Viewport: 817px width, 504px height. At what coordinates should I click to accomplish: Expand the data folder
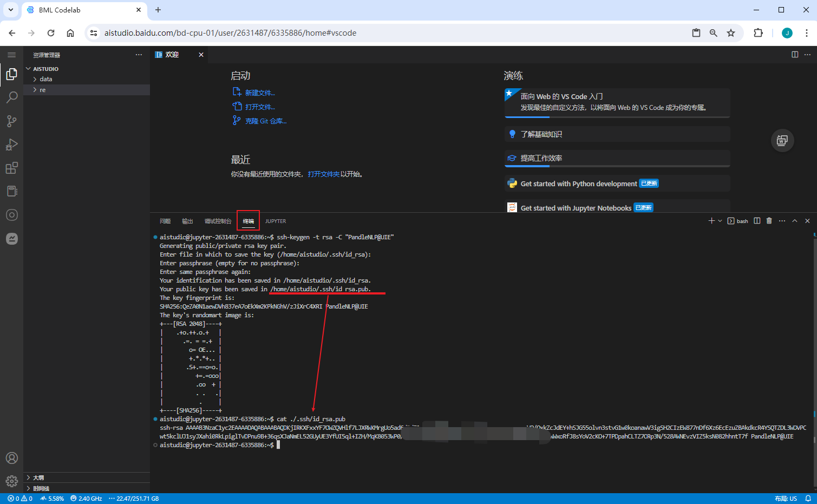(87, 79)
